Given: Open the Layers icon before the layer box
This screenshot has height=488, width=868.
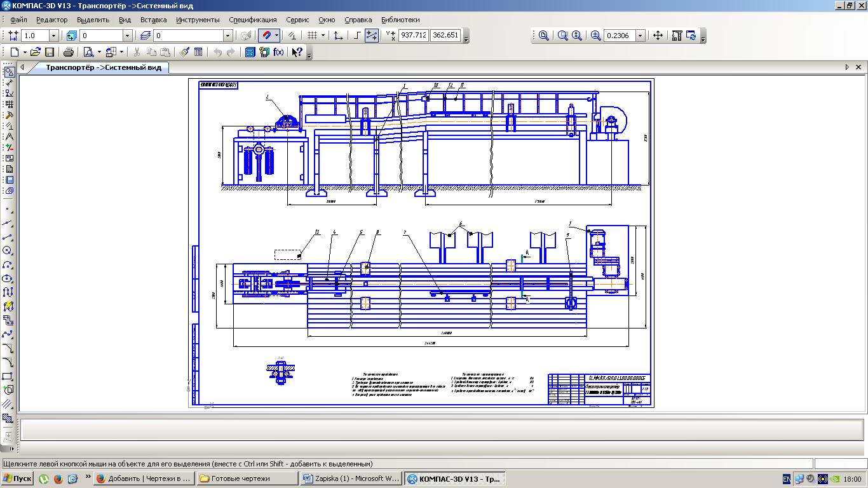Looking at the screenshot, I should pos(146,36).
